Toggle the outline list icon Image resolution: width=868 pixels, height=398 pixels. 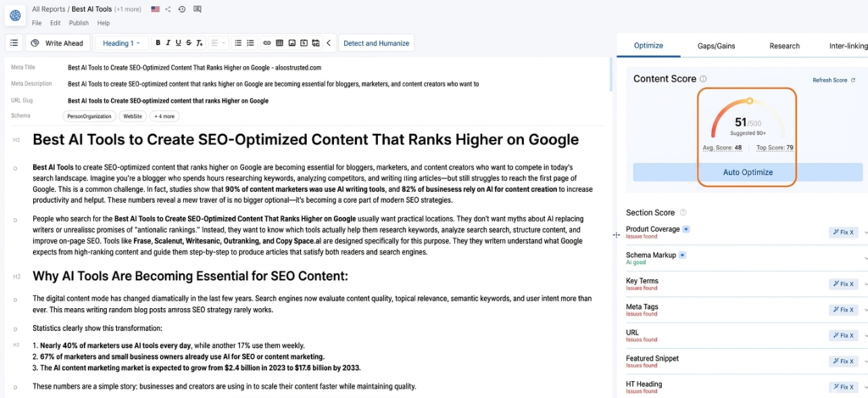pos(14,42)
